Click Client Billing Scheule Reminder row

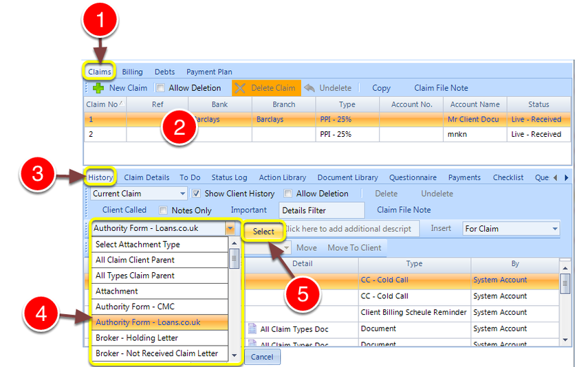click(402, 312)
